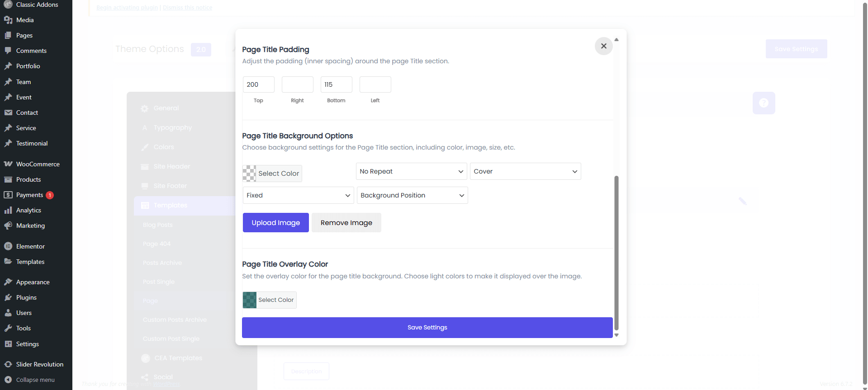This screenshot has width=868, height=390.
Task: Close the page title settings modal
Action: tap(603, 46)
